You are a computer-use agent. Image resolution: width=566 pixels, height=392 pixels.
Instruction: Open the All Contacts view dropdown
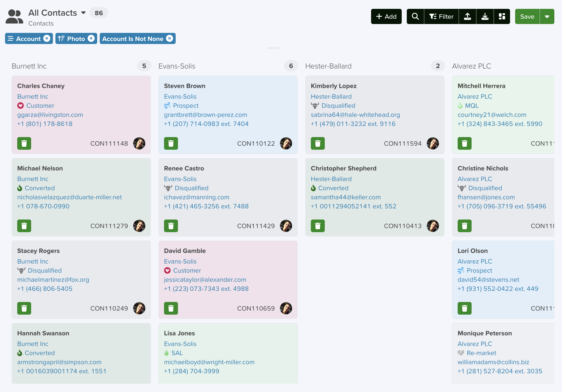pyautogui.click(x=83, y=13)
